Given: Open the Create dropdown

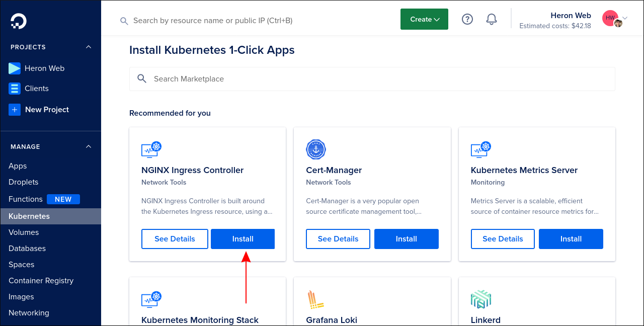Looking at the screenshot, I should coord(424,19).
